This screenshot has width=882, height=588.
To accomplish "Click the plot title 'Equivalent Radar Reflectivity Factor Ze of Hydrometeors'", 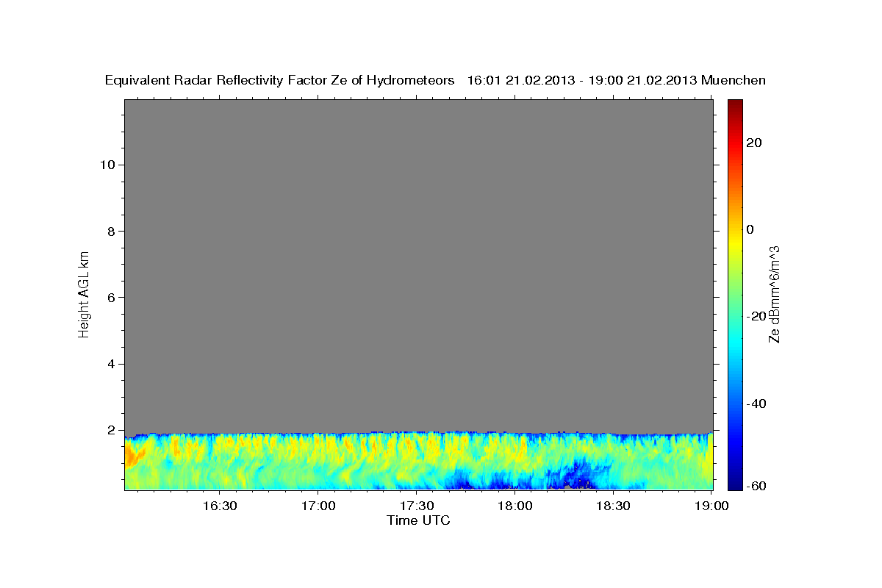I will [280, 81].
